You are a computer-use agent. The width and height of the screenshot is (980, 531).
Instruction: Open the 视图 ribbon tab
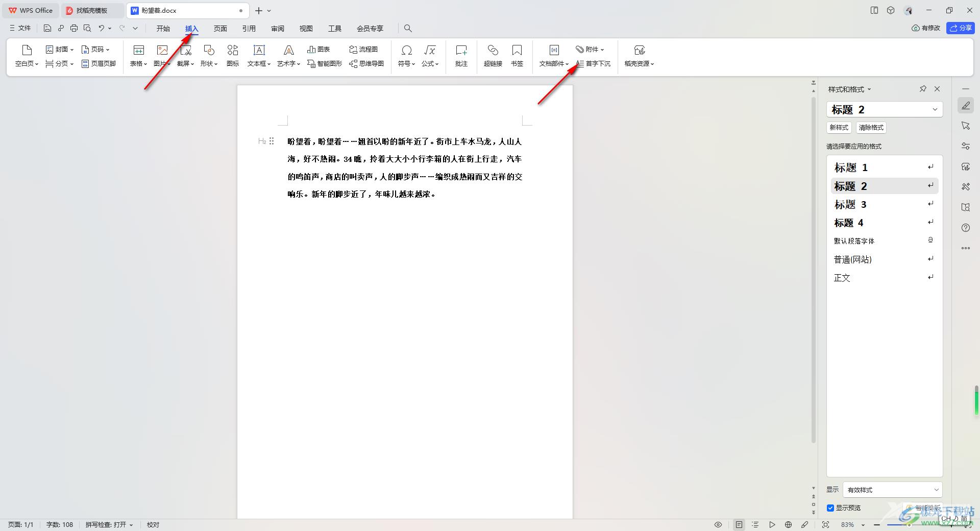306,29
